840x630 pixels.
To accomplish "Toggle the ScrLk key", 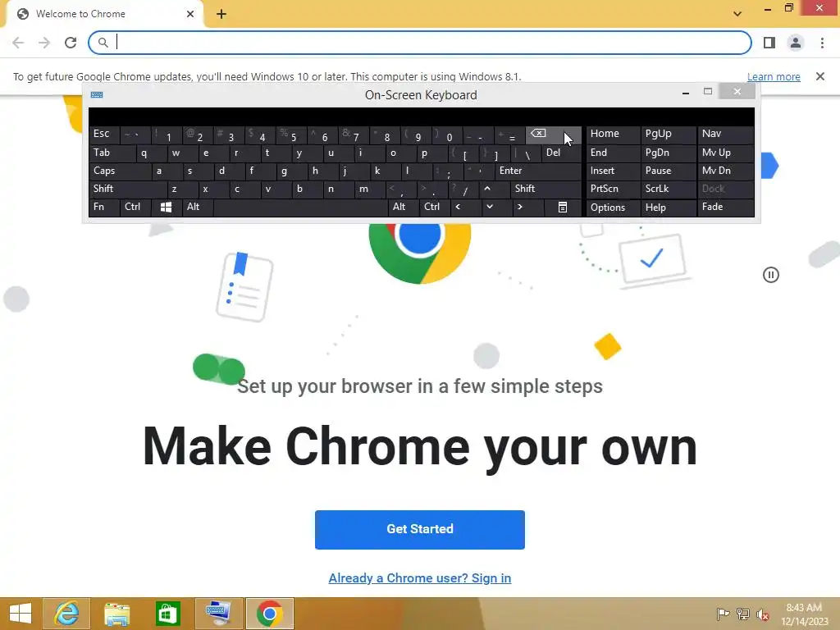I will [668, 189].
